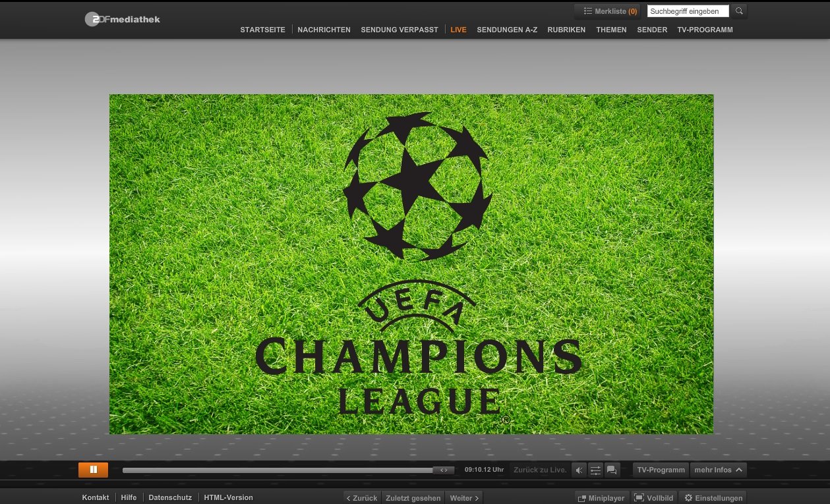Toggle the subtitles speech bubble icon
This screenshot has width=830, height=504.
point(612,470)
